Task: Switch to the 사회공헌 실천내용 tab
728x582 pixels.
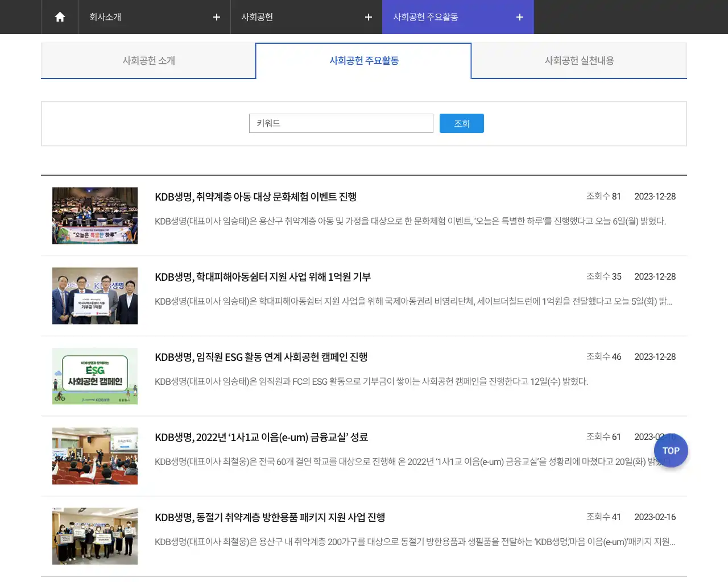Action: 578,60
